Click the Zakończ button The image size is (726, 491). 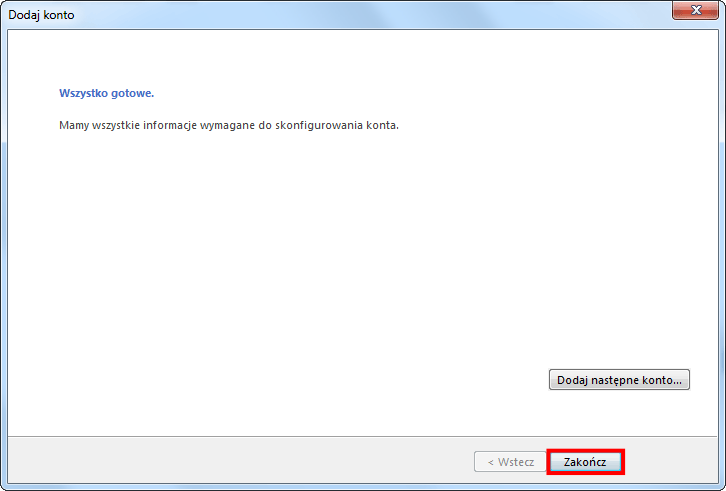pyautogui.click(x=585, y=462)
